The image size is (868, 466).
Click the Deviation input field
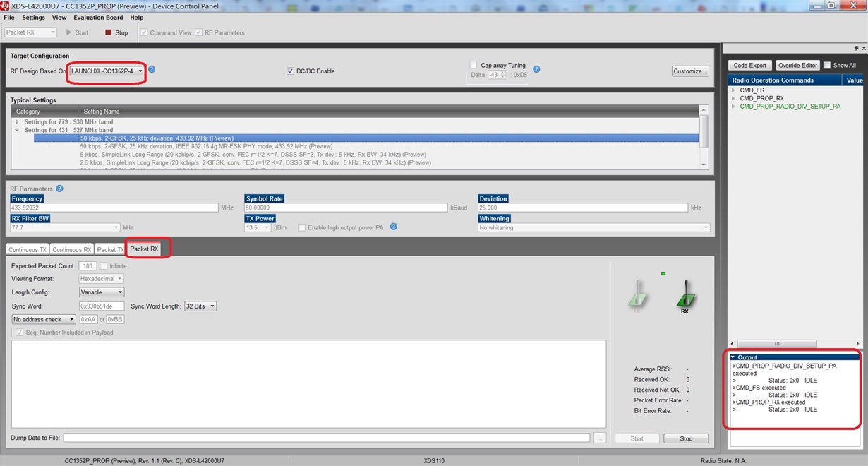click(583, 208)
